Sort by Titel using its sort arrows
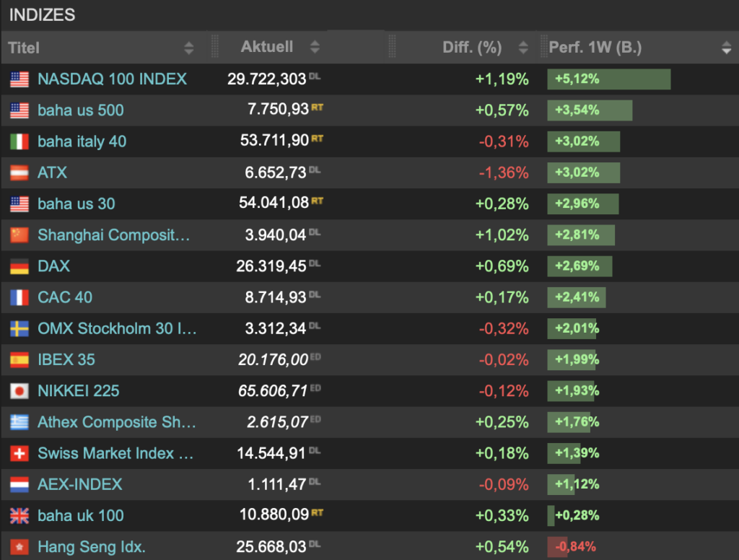Image resolution: width=739 pixels, height=560 pixels. point(188,48)
